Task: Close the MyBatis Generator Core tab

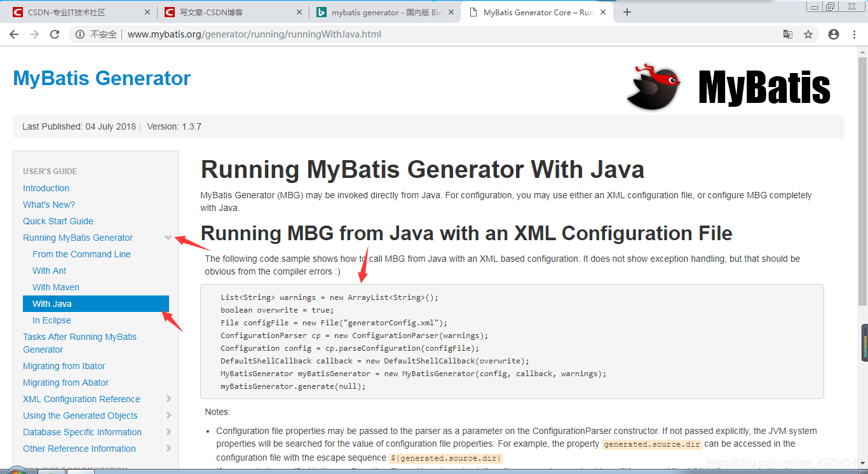Action: (602, 12)
